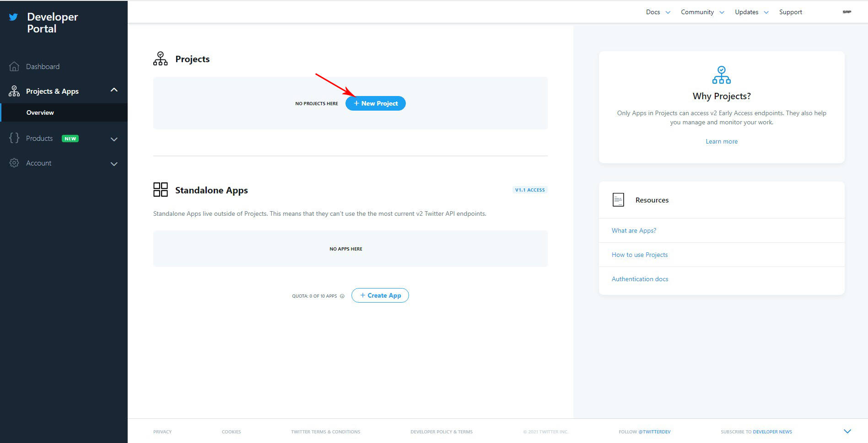Click the 'Why Projects?' heading
The width and height of the screenshot is (868, 443).
[722, 96]
